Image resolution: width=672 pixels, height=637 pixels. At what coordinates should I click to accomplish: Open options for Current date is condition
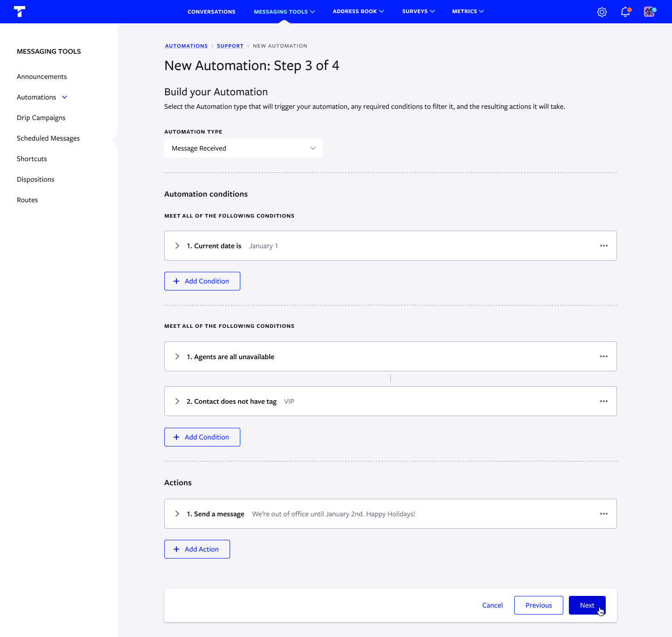pyautogui.click(x=604, y=246)
